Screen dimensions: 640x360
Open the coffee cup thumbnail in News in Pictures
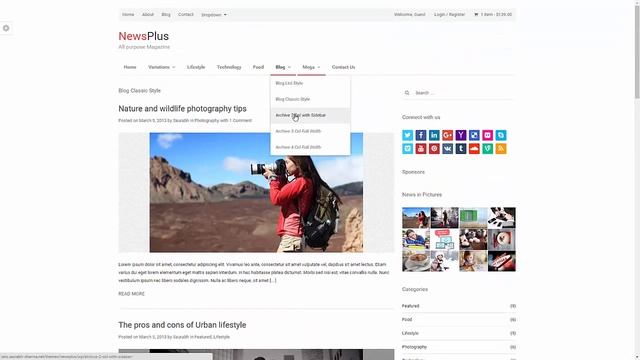(x=416, y=261)
